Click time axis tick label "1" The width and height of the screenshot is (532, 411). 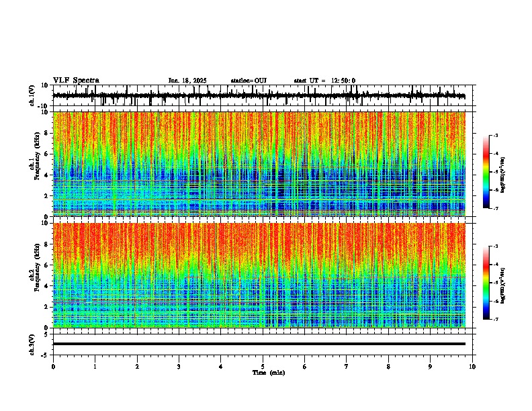click(x=95, y=367)
